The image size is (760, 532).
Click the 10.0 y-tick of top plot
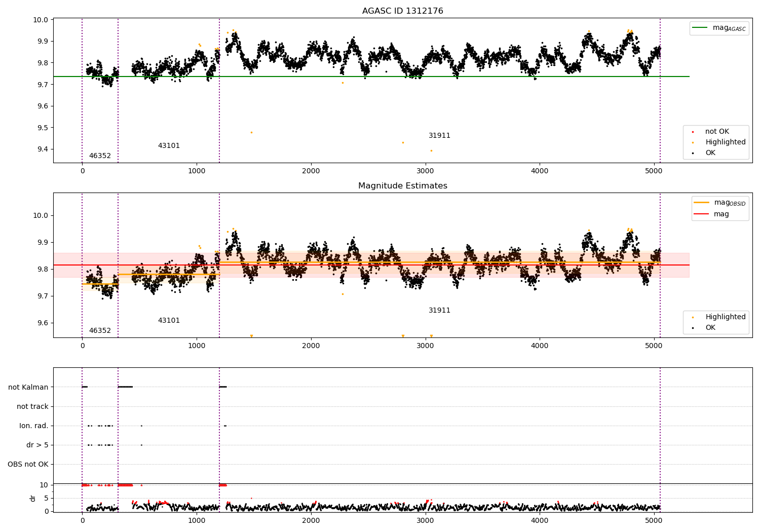(x=41, y=20)
